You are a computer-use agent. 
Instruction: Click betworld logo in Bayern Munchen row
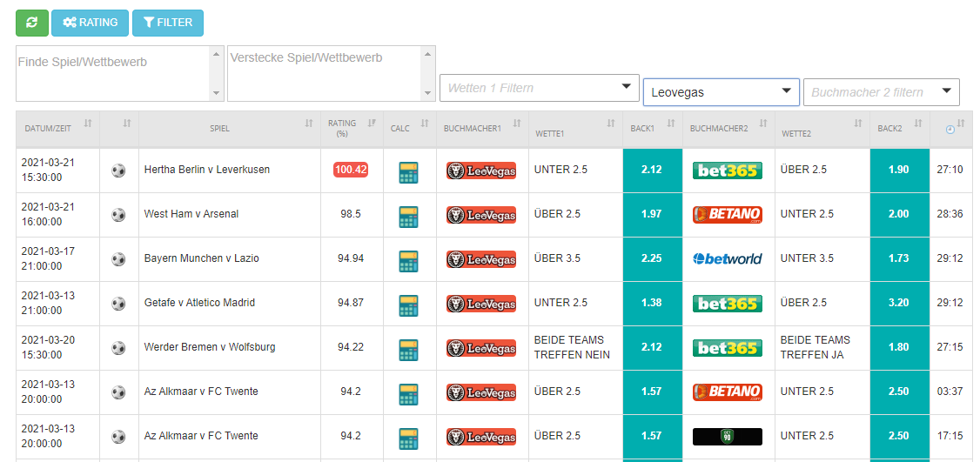tap(727, 258)
